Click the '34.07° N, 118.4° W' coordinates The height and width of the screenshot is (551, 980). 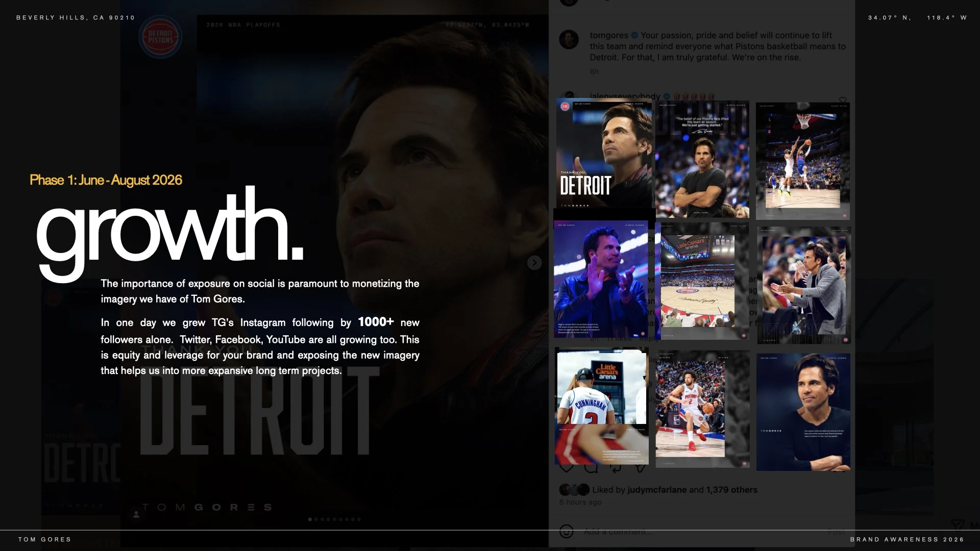point(917,18)
